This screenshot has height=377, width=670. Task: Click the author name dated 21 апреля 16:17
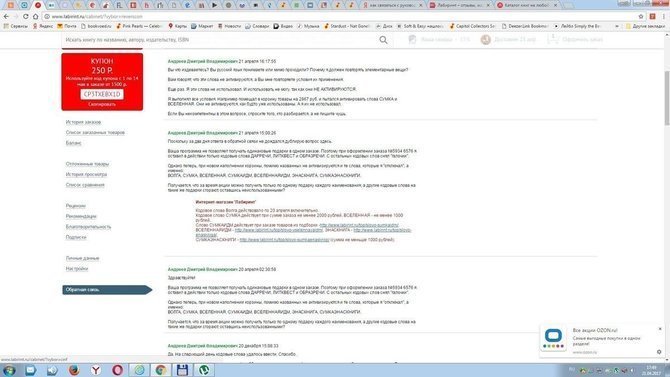(x=202, y=62)
